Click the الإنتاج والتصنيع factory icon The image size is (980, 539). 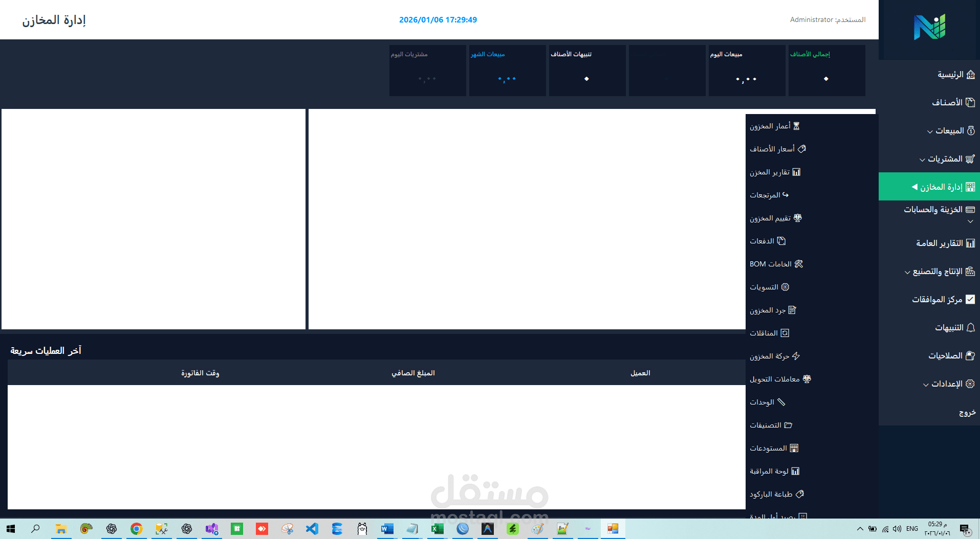[970, 271]
